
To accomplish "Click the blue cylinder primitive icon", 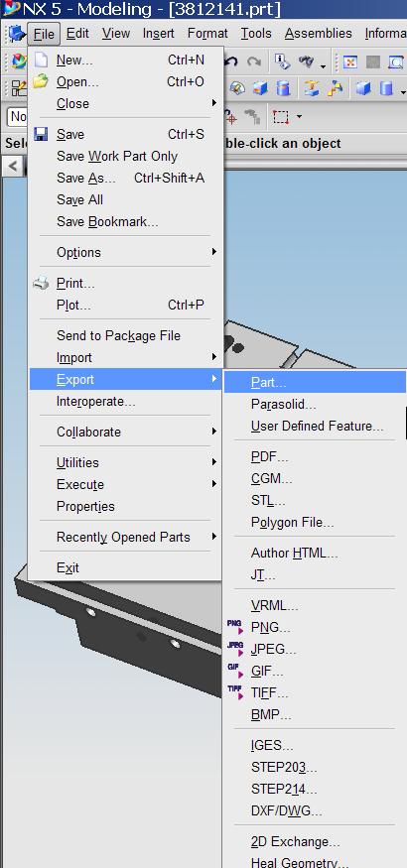I will [x=387, y=88].
